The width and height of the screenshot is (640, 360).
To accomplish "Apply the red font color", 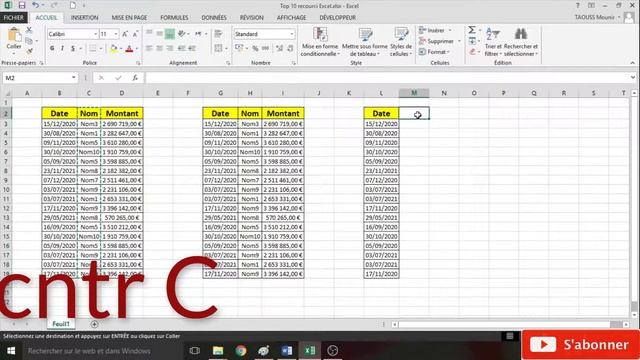I will [x=129, y=49].
